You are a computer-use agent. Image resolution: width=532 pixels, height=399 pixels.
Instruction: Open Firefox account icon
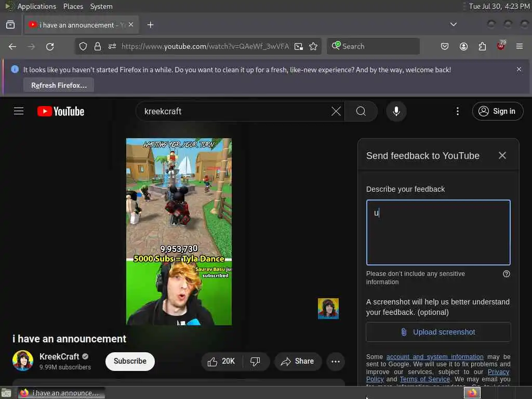click(x=463, y=46)
